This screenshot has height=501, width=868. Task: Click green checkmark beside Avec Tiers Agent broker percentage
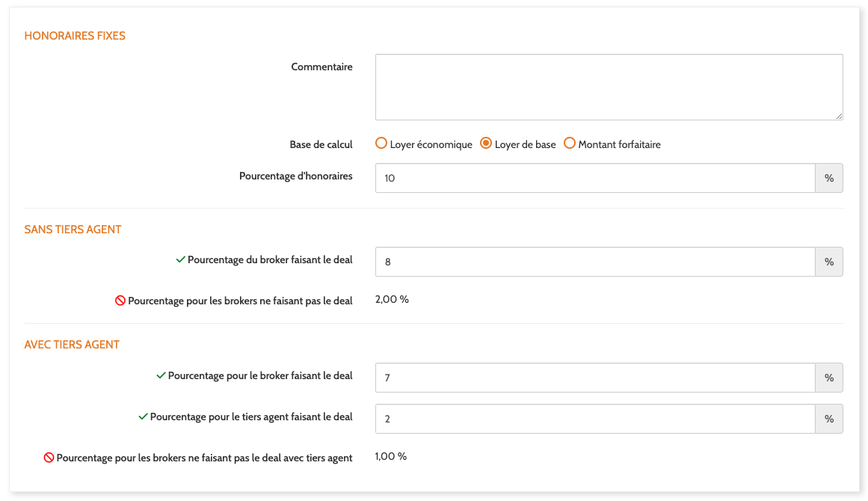click(161, 375)
